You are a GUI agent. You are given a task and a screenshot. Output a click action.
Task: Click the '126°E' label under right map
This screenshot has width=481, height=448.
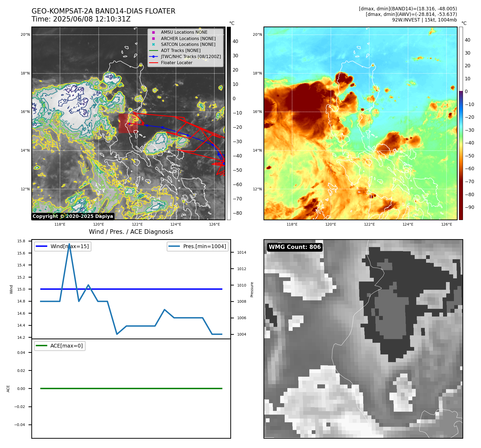447,224
